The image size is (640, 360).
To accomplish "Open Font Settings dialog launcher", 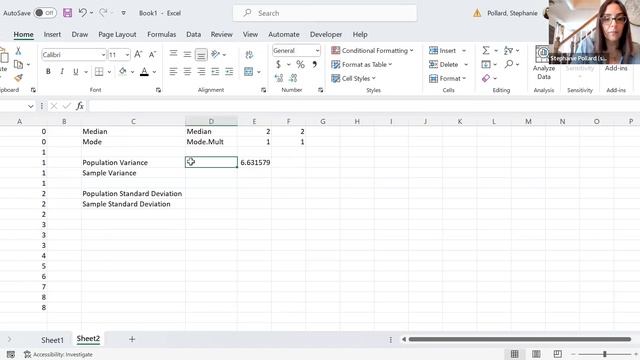I will (x=158, y=90).
